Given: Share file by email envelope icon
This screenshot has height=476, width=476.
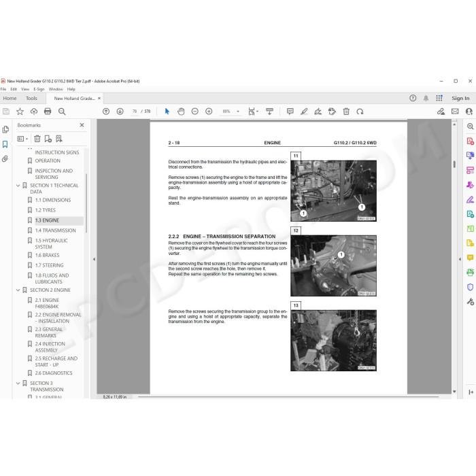Looking at the screenshot, I should pos(455,112).
